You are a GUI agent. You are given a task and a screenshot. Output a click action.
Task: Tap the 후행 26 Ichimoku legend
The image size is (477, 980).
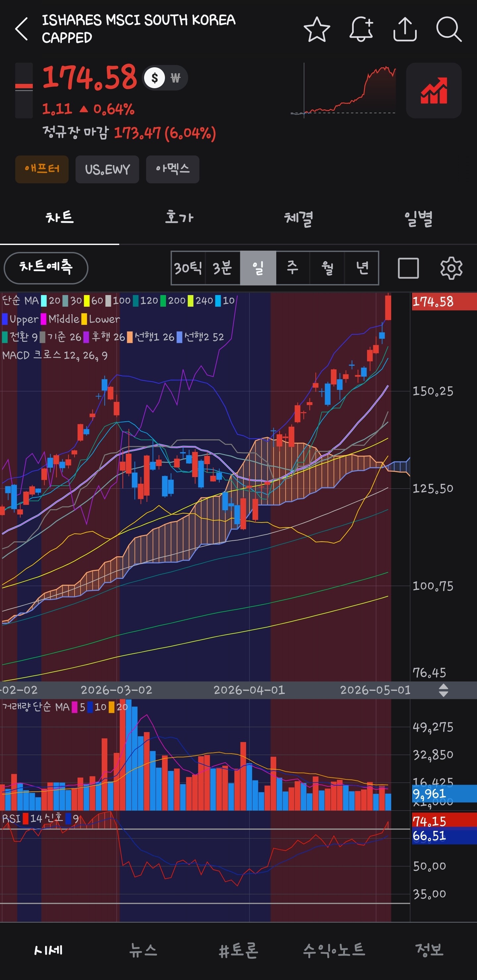[x=105, y=337]
